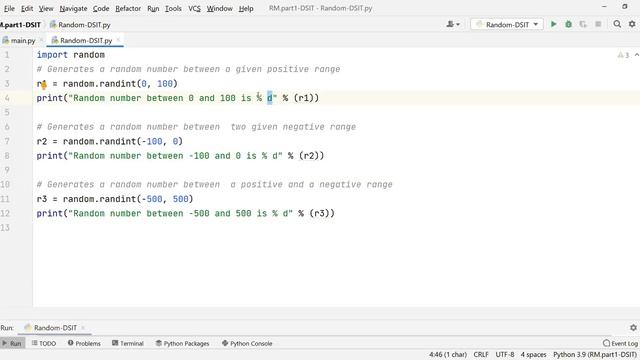Image resolution: width=640 pixels, height=360 pixels.
Task: Change the 4 spaces indent setting
Action: (x=533, y=355)
